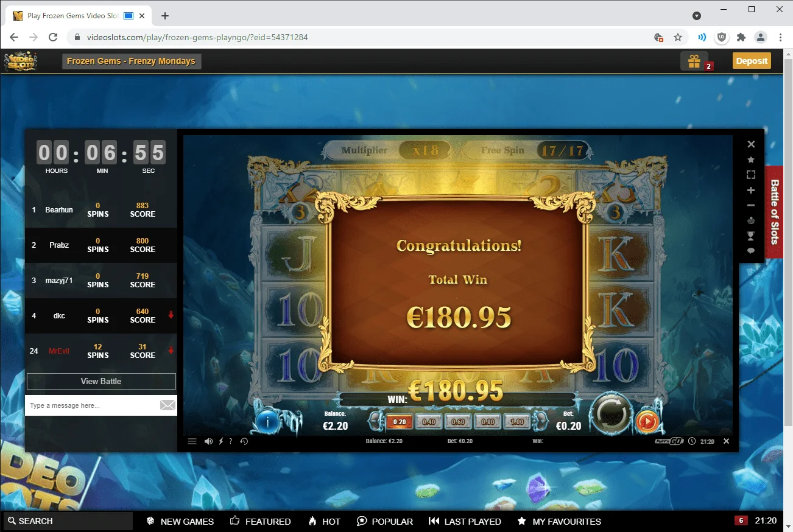This screenshot has width=793, height=532.
Task: Open the Popular games menu
Action: [385, 521]
